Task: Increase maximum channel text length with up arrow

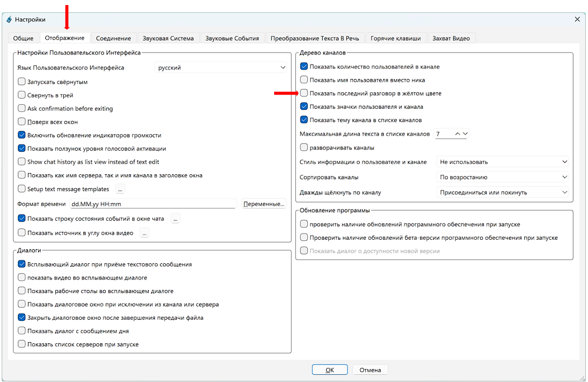Action: click(457, 134)
